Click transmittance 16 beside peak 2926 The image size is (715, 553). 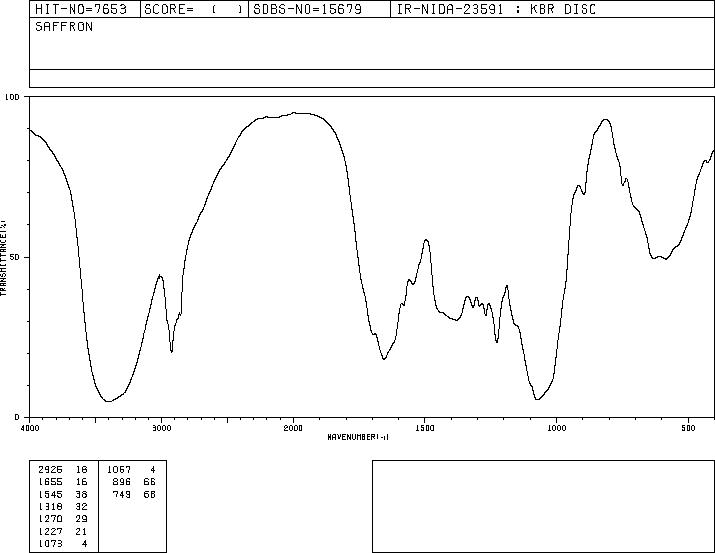pos(82,469)
